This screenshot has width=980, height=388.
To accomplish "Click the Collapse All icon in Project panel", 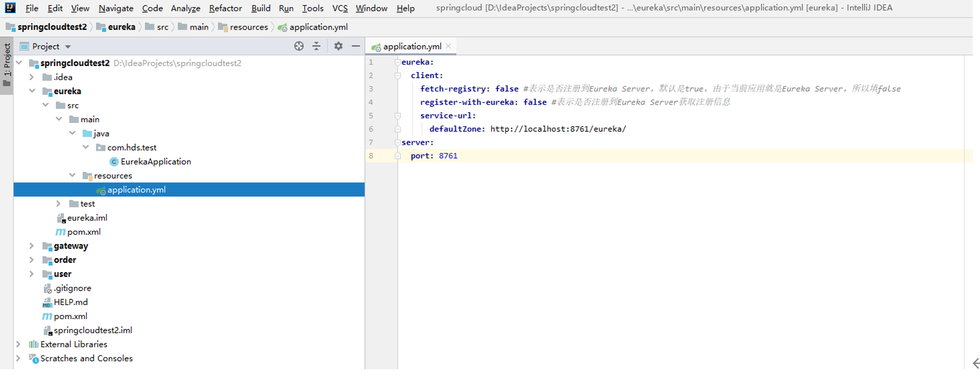I will point(316,46).
